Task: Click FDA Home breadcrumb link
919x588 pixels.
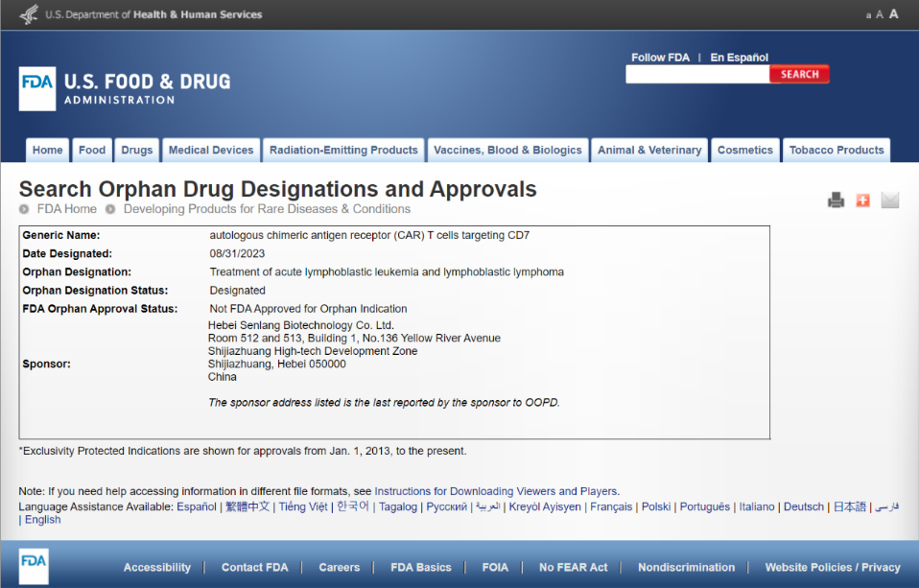Action: click(x=66, y=209)
